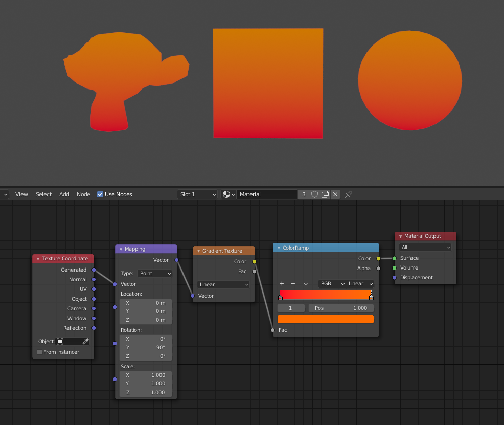
Task: Click the material user count 3 button
Action: pos(304,194)
